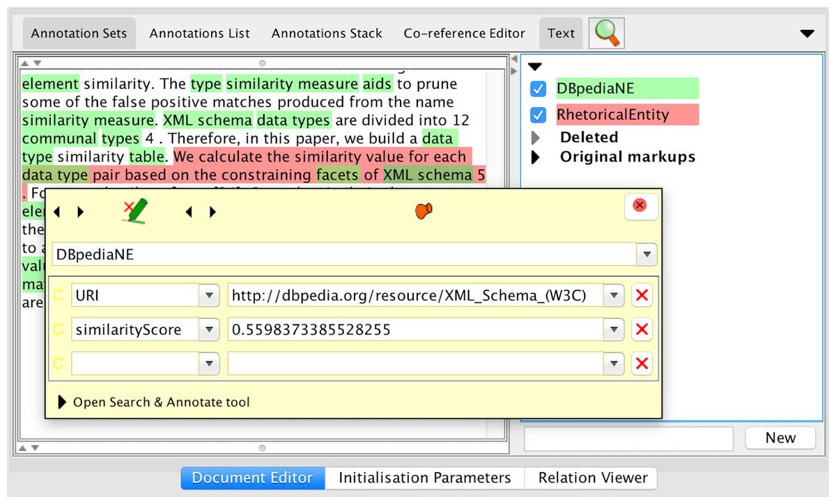
Task: Click the URI feature name field
Action: (x=135, y=295)
